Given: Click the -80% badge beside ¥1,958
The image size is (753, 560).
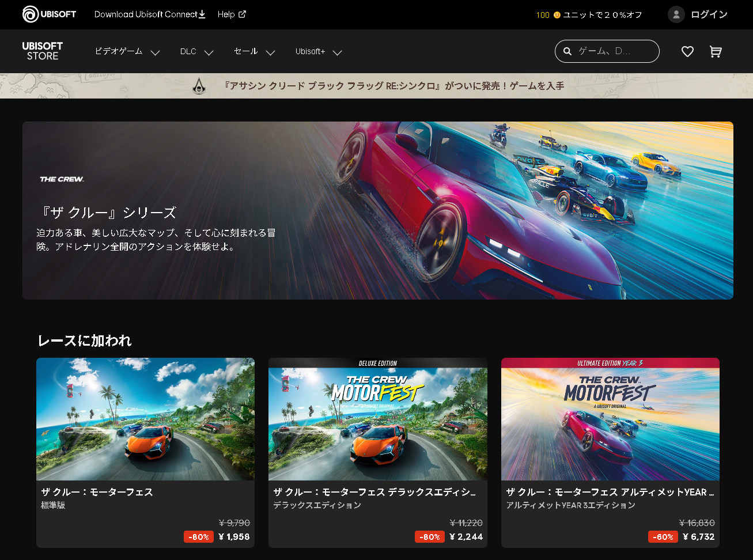Looking at the screenshot, I should coord(199,537).
